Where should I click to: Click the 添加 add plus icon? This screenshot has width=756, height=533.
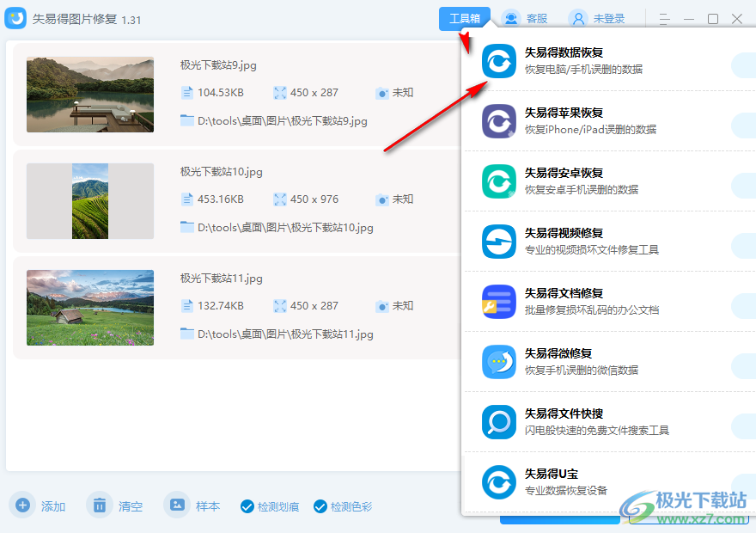[x=22, y=505]
